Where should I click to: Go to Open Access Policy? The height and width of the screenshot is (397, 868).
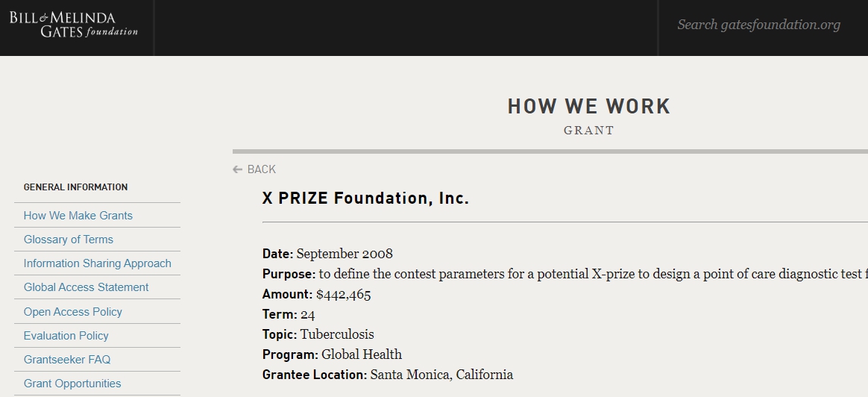pyautogui.click(x=72, y=312)
